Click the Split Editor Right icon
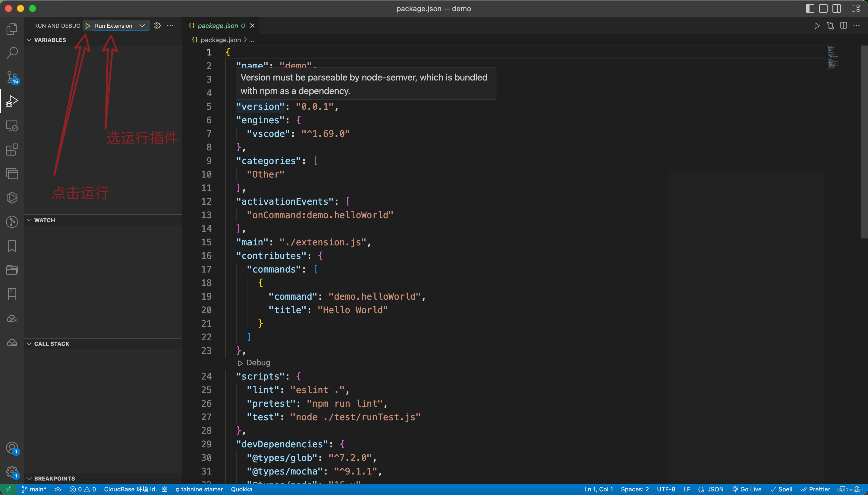The height and width of the screenshot is (495, 868). pyautogui.click(x=844, y=26)
